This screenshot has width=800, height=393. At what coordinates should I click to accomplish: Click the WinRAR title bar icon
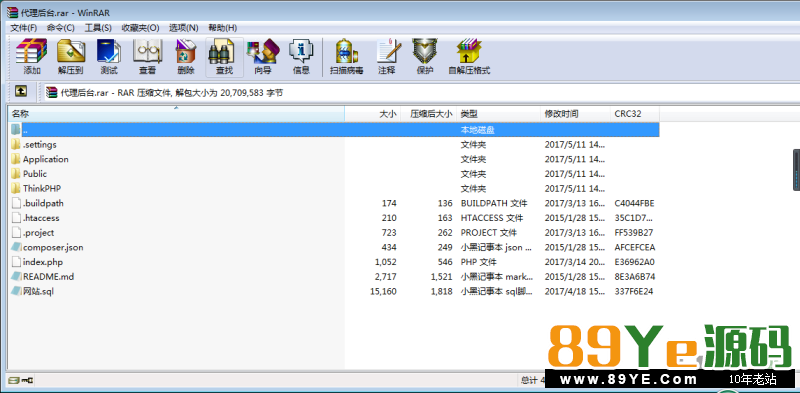(x=12, y=12)
